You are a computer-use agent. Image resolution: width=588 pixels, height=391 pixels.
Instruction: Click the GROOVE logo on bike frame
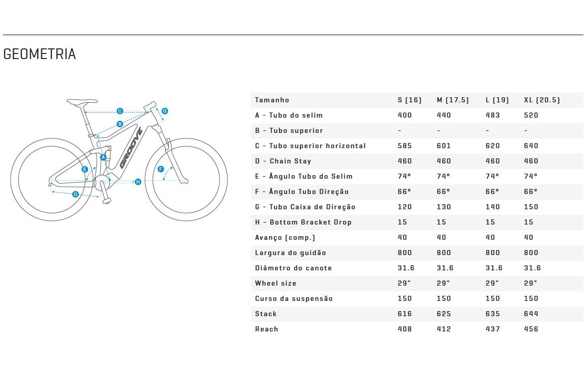click(x=131, y=148)
